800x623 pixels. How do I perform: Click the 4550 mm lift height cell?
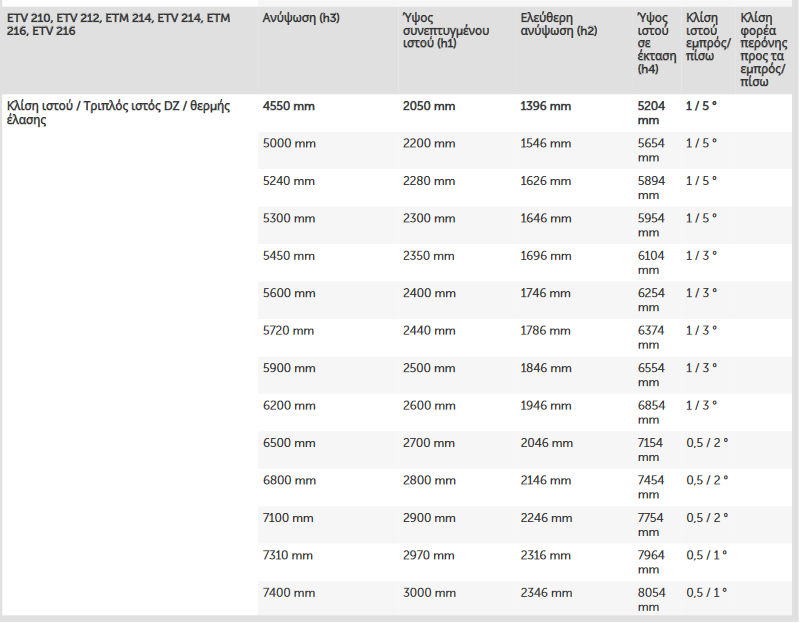[x=290, y=106]
